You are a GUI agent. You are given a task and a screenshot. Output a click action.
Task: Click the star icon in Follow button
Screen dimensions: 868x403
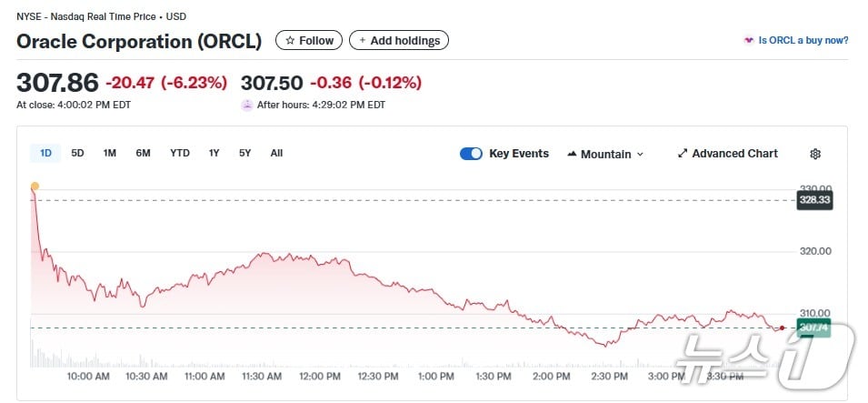(x=291, y=41)
